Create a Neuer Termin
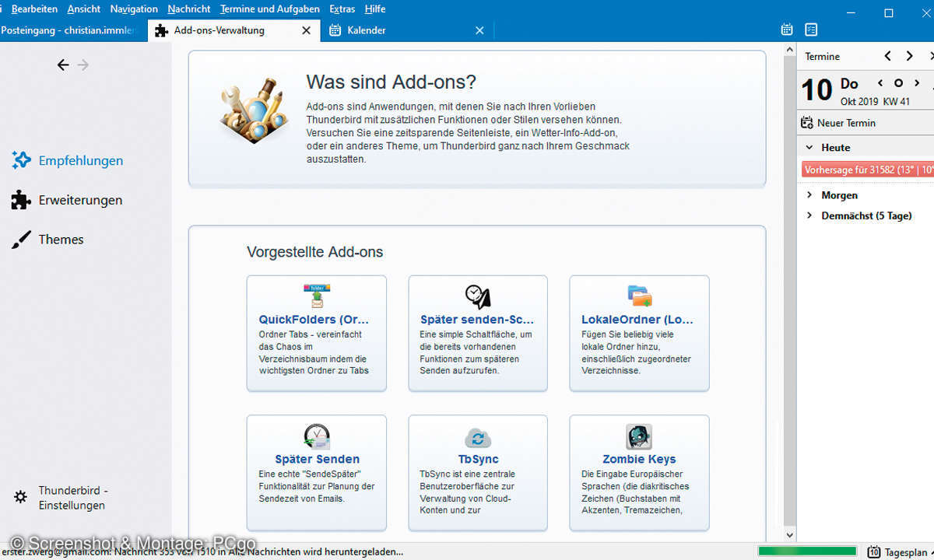 (x=838, y=123)
